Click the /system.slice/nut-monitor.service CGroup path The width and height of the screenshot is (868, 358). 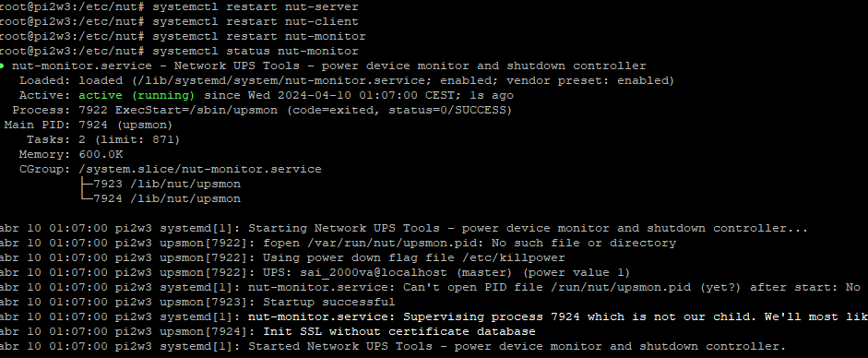[x=200, y=170]
